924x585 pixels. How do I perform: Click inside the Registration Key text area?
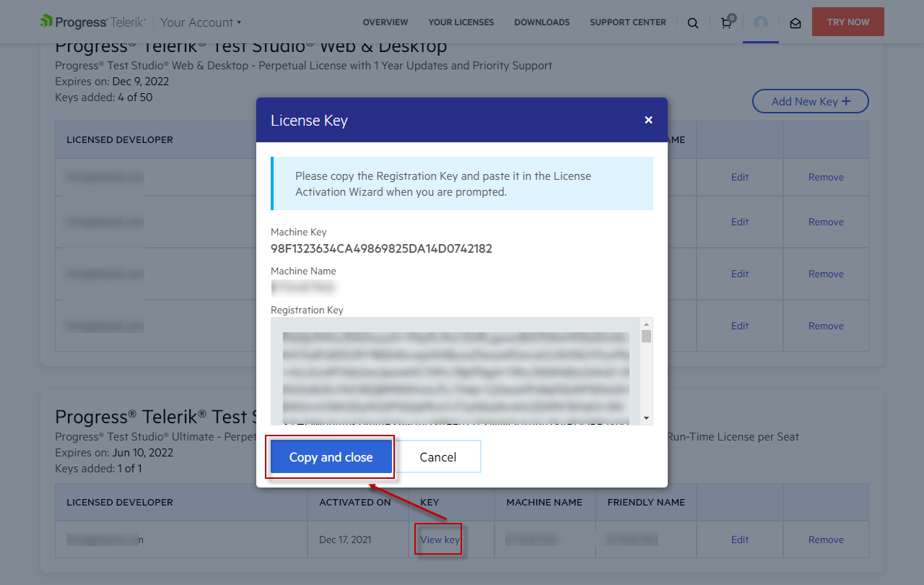point(456,371)
